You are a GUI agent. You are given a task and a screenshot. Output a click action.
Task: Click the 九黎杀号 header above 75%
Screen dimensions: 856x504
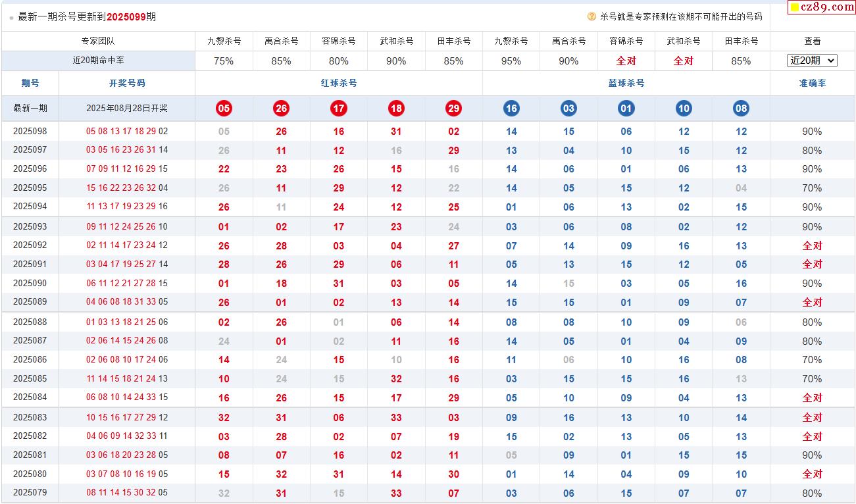coord(224,41)
